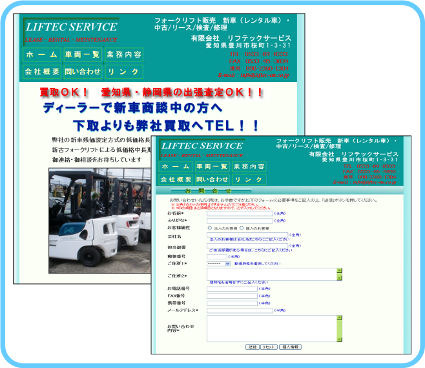Click ホーム button on back page
The width and height of the screenshot is (425, 368).
tap(42, 55)
